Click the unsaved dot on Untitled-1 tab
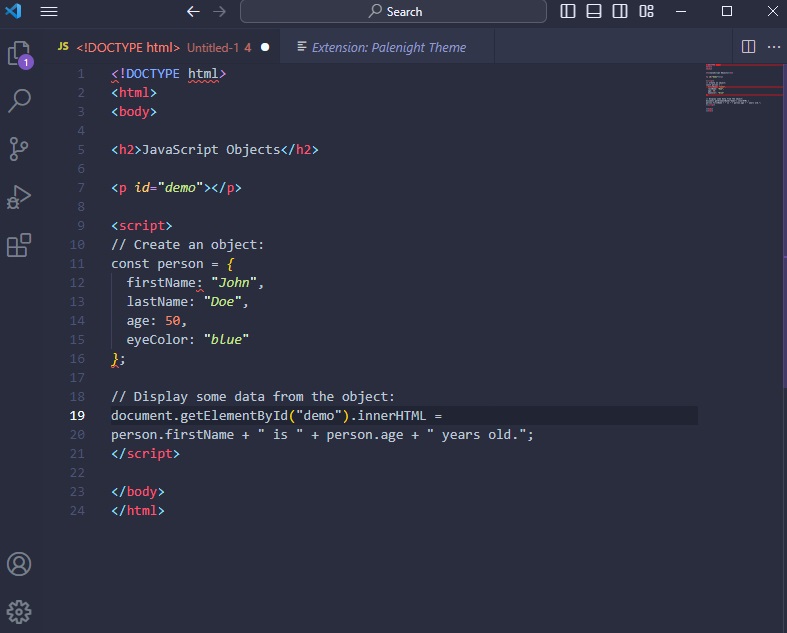The height and width of the screenshot is (633, 787). click(265, 47)
